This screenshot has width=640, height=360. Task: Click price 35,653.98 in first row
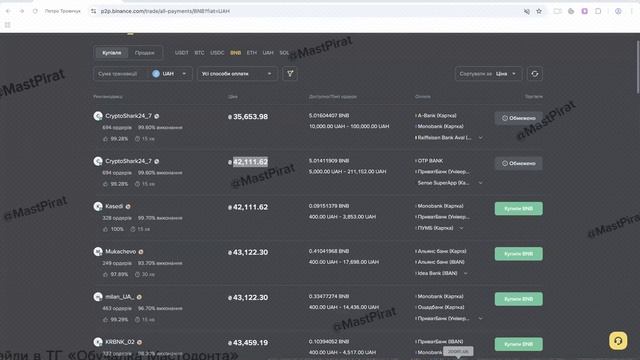tap(250, 117)
